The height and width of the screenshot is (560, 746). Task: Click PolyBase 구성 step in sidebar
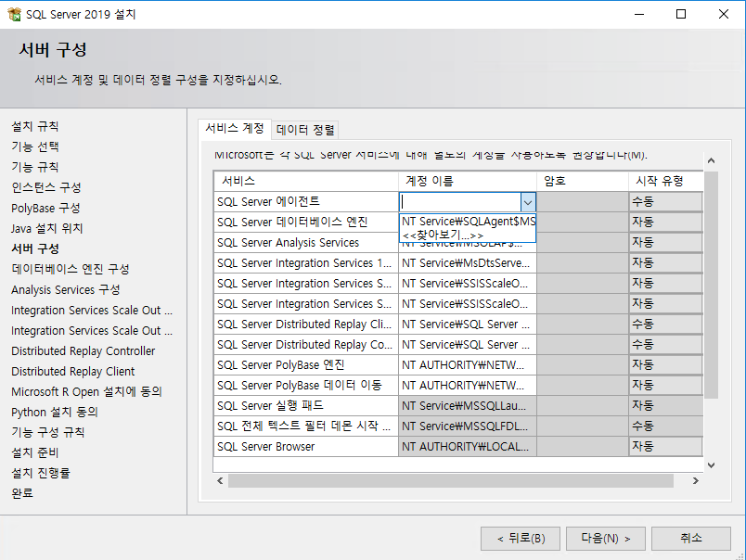tap(45, 209)
